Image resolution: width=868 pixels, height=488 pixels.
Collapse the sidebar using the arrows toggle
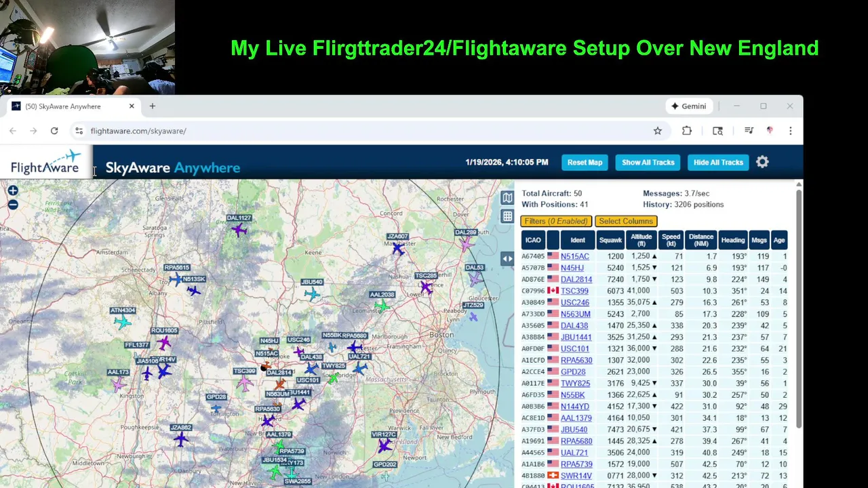pos(507,258)
